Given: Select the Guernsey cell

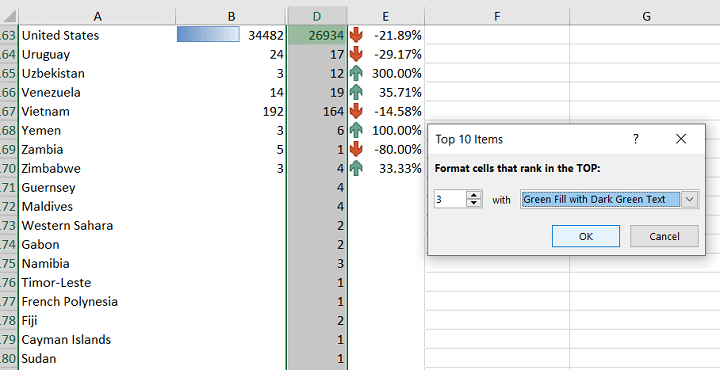Looking at the screenshot, I should [97, 188].
